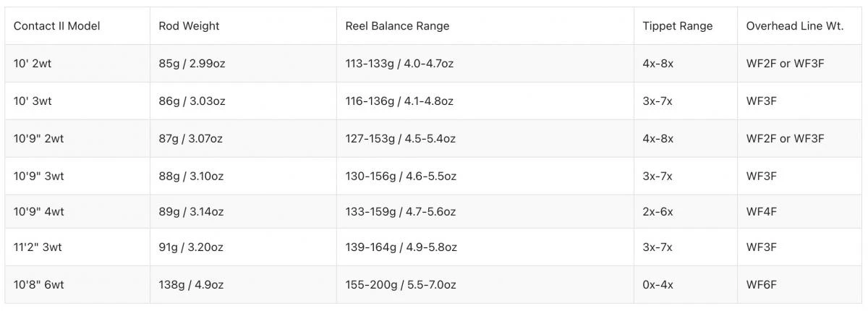Select the 113-133g / 4.0-4.7oz reel range
Screen dimensions: 868x311
pos(399,64)
